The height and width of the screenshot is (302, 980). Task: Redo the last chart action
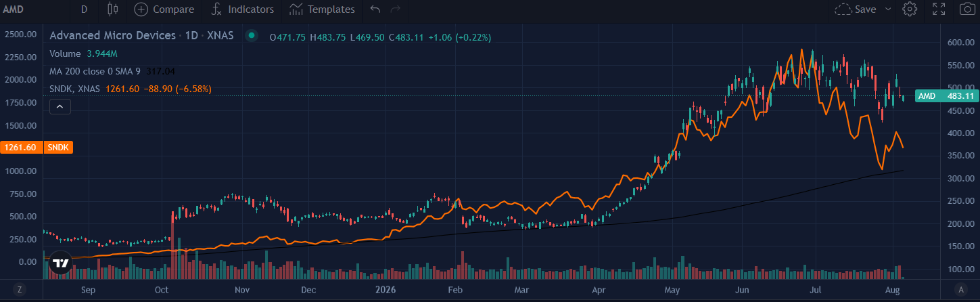coord(396,9)
